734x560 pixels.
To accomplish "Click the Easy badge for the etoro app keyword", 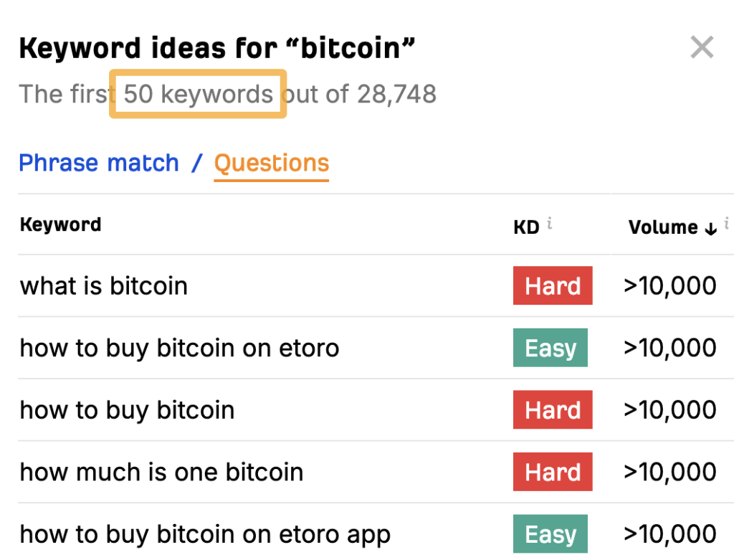I will [x=550, y=534].
